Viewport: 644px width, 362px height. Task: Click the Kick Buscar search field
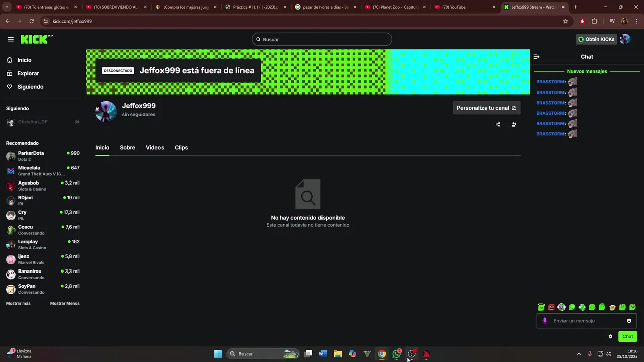322,39
